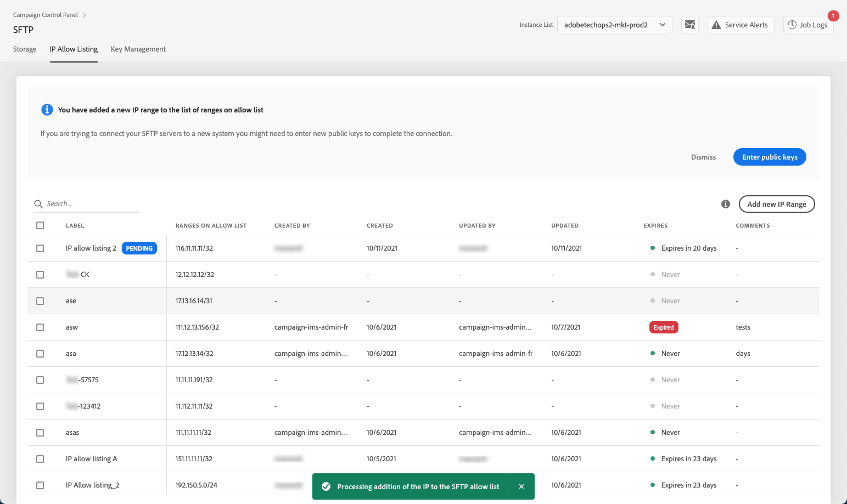The width and height of the screenshot is (847, 504).
Task: Click the search magnifier icon
Action: tap(38, 204)
